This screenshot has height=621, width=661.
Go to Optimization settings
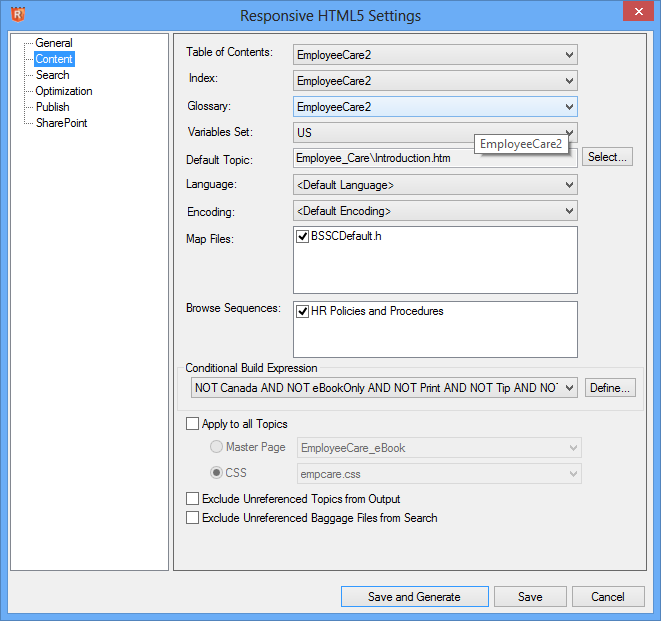64,91
